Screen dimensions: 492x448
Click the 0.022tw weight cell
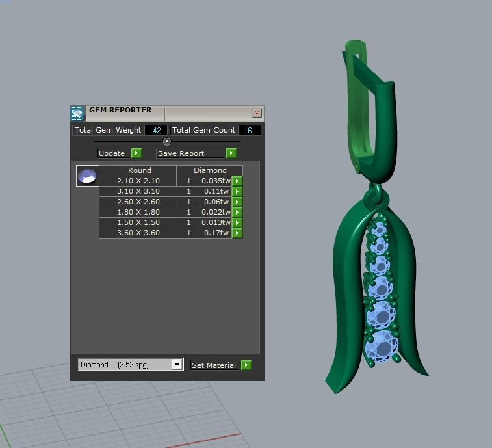216,212
